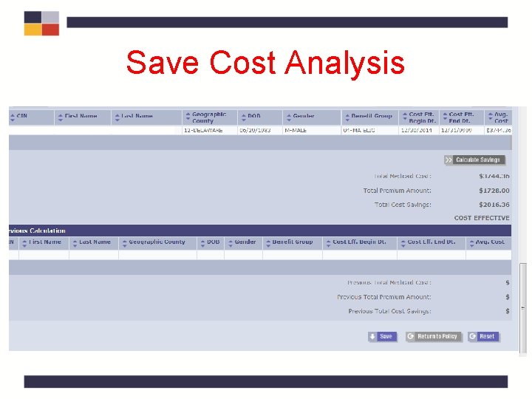
Task: Click the $2016.36 Total Cost Savings value
Action: 494,205
